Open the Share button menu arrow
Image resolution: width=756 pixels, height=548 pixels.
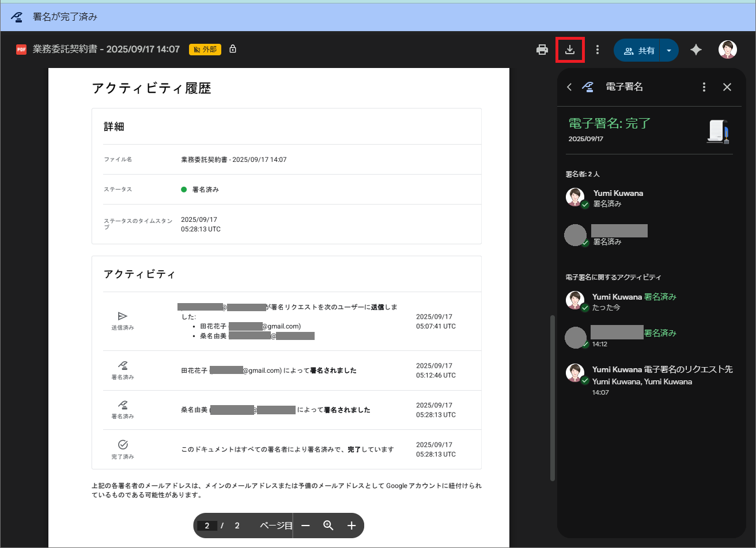coord(668,50)
